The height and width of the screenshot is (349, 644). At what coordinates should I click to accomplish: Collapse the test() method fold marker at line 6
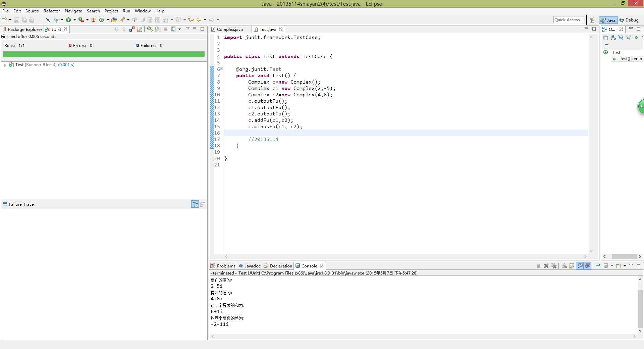[221, 69]
